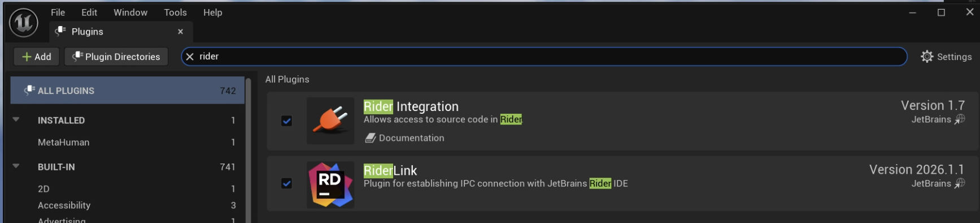Viewport: 980px width, 223px height.
Task: Open the Edit menu
Action: [x=89, y=12]
